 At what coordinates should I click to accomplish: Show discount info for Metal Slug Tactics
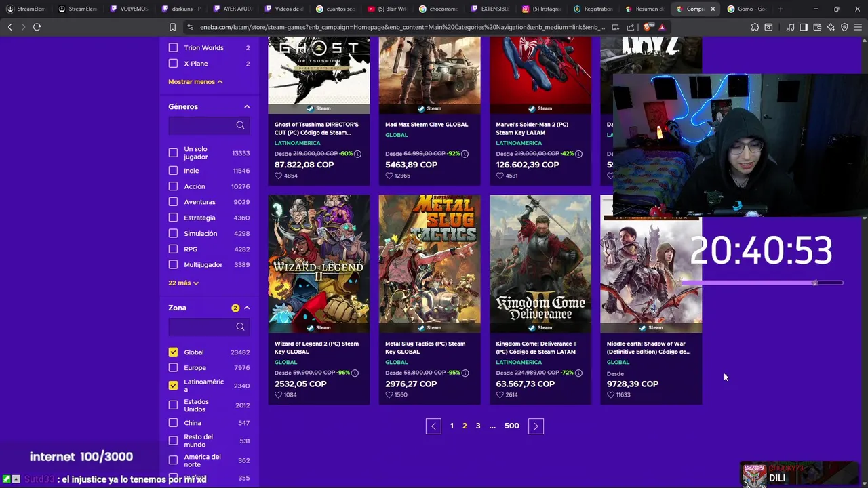[x=465, y=373]
